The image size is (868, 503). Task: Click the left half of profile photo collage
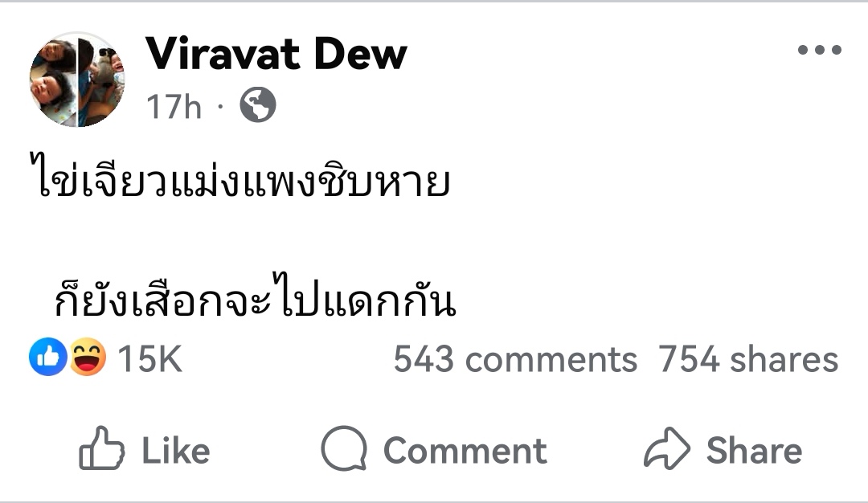pyautogui.click(x=54, y=80)
